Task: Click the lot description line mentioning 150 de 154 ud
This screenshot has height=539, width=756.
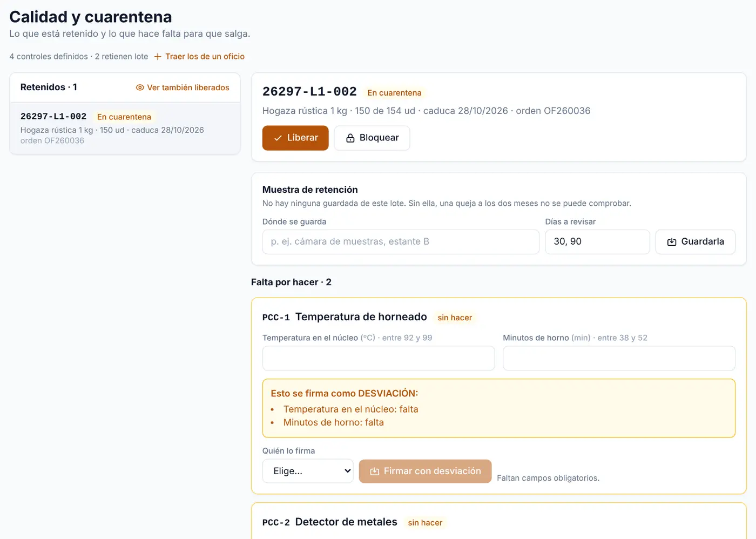Action: (x=427, y=111)
